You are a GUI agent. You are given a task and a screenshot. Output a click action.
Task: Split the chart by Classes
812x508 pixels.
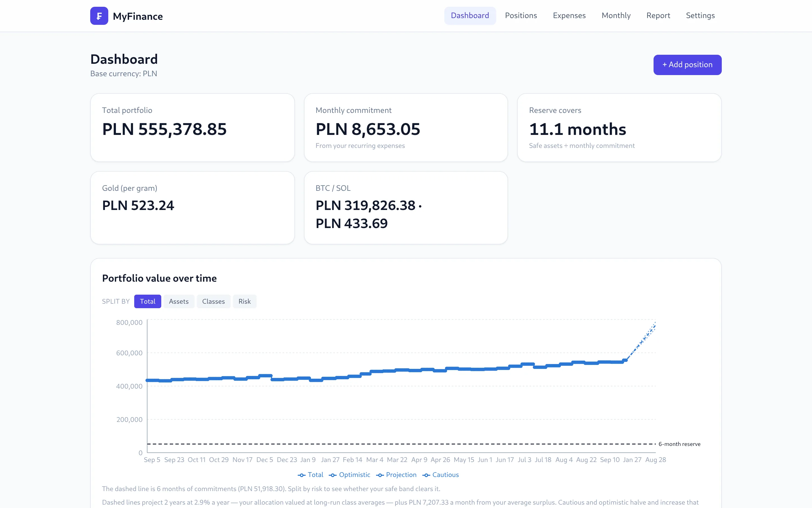click(213, 301)
